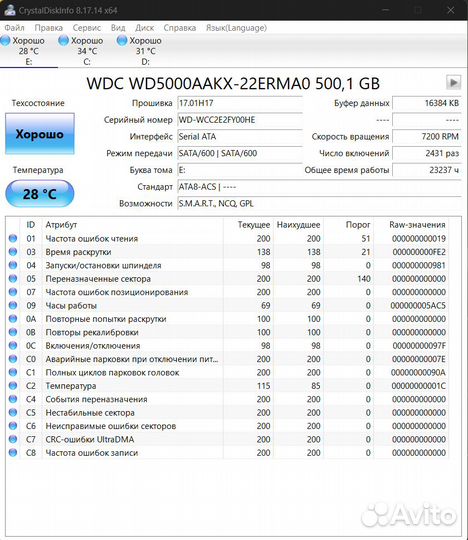Close the CrystalDiskInfo window

click(450, 10)
